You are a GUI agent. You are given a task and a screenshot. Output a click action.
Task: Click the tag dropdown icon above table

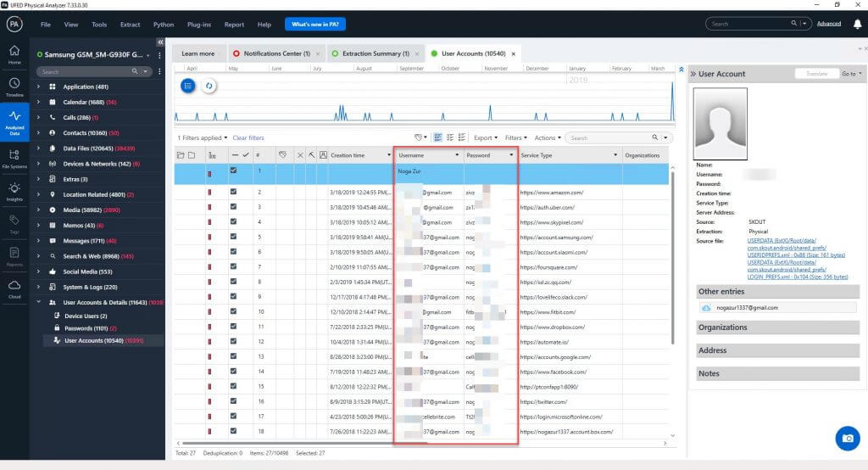tap(420, 137)
